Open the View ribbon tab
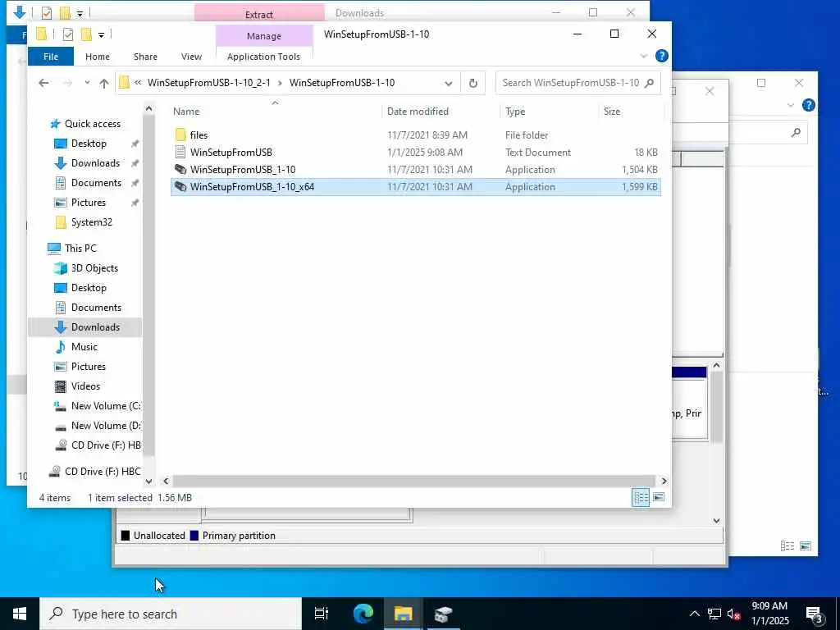The image size is (840, 630). [x=191, y=57]
